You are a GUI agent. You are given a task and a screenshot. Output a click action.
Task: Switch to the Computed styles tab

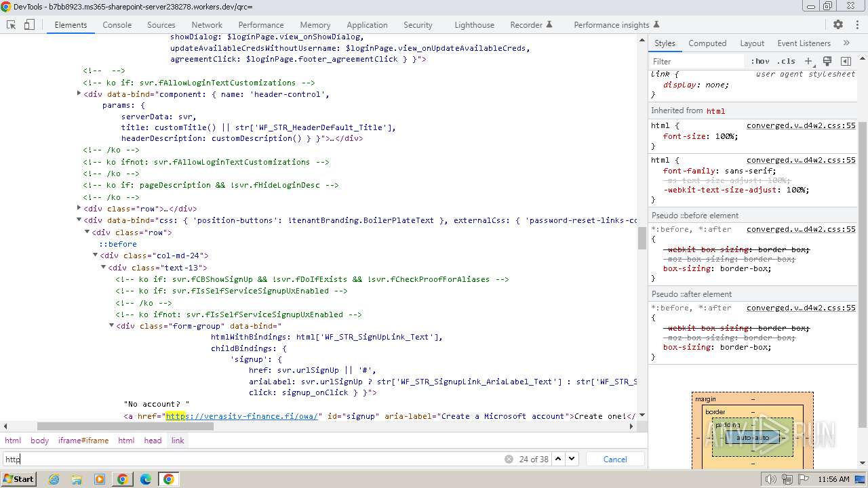coord(707,43)
